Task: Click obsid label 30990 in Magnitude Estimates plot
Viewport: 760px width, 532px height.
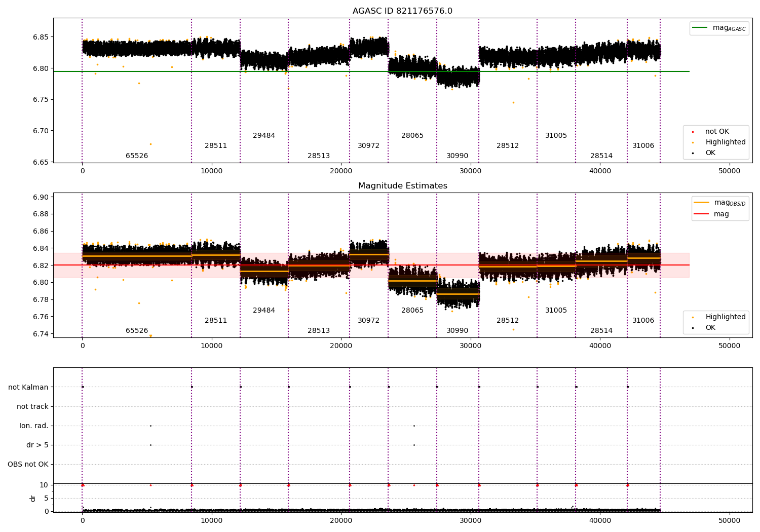Action: coord(457,331)
